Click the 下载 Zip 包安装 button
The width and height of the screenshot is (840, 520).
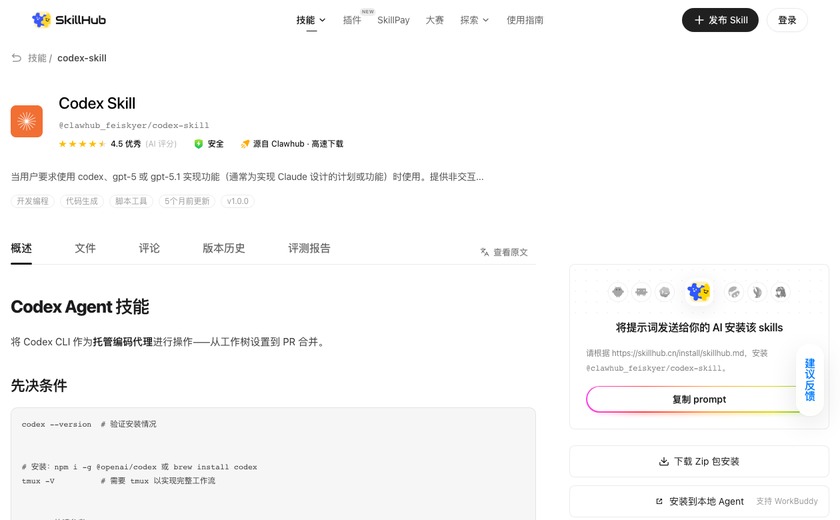pos(699,461)
